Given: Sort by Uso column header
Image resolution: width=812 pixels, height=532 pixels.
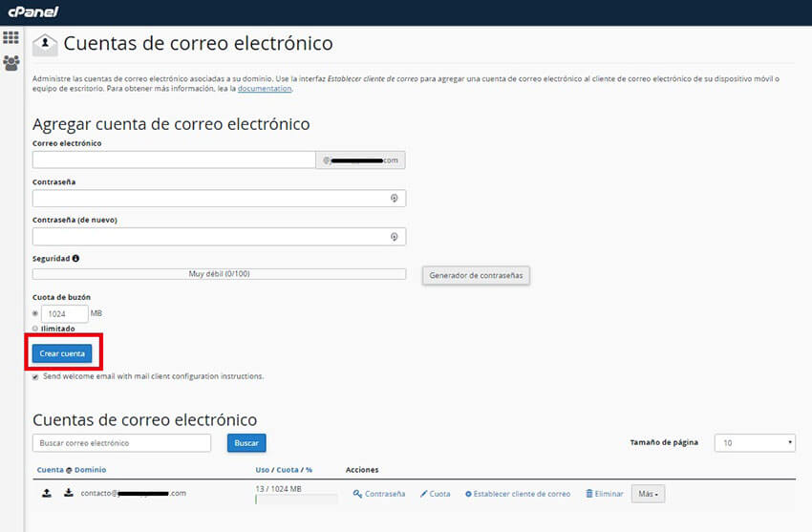Looking at the screenshot, I should [x=262, y=470].
